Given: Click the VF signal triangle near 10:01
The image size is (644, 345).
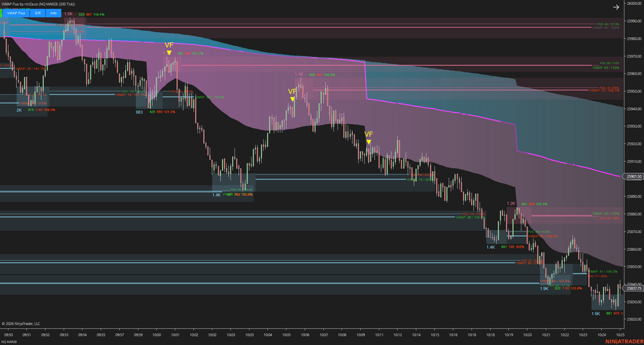Looking at the screenshot, I should click(x=169, y=53).
